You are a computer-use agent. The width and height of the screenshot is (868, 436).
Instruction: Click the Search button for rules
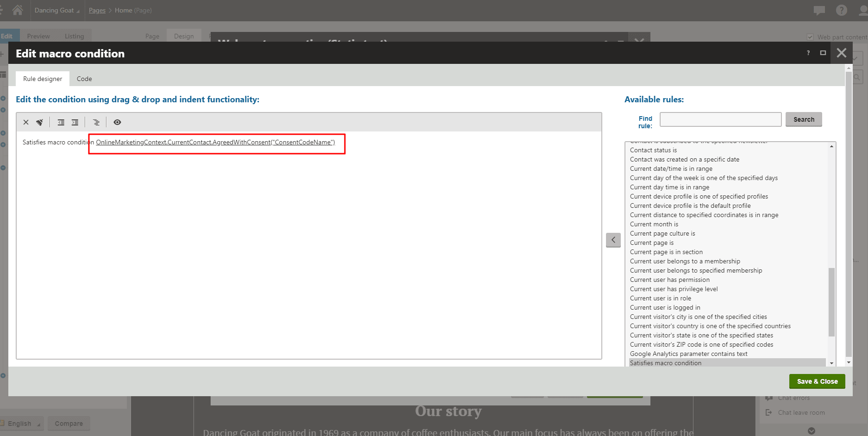[x=803, y=119]
